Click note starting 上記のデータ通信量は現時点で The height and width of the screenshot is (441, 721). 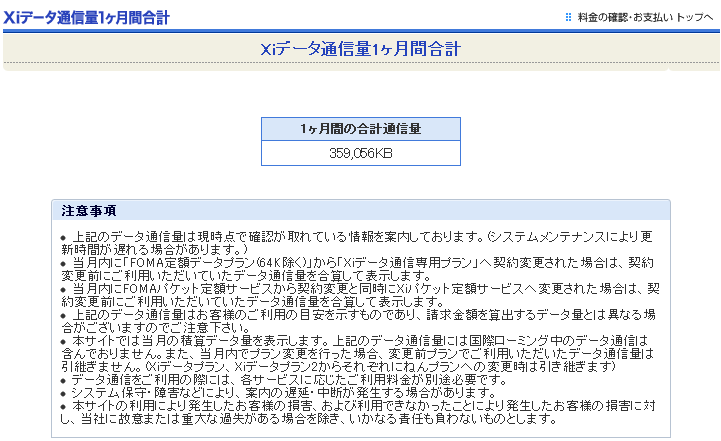(357, 243)
